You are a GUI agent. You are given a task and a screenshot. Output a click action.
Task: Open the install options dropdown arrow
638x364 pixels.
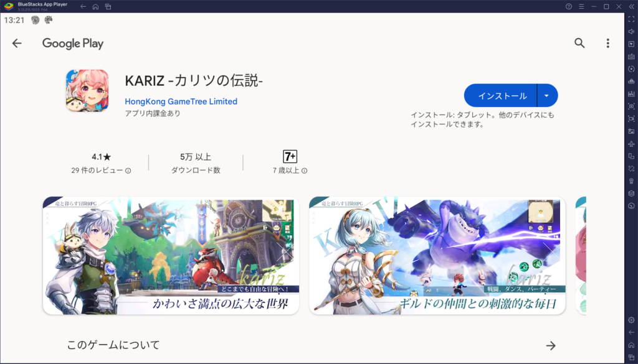(x=547, y=95)
